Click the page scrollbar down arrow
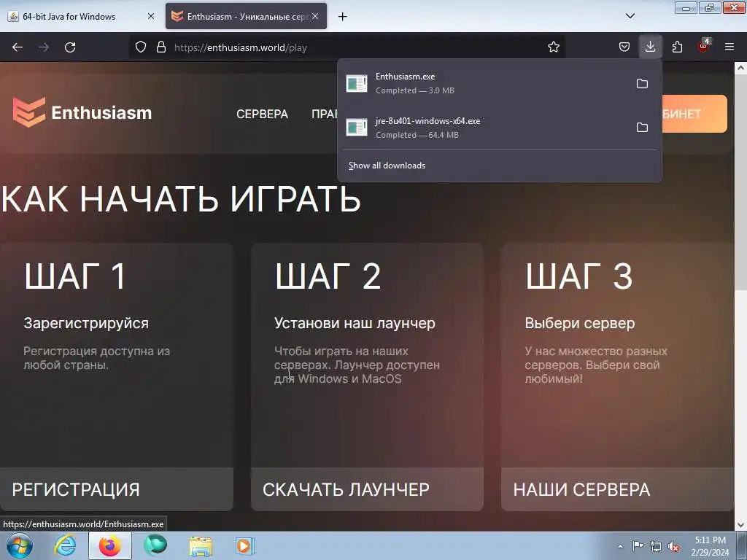 click(741, 525)
